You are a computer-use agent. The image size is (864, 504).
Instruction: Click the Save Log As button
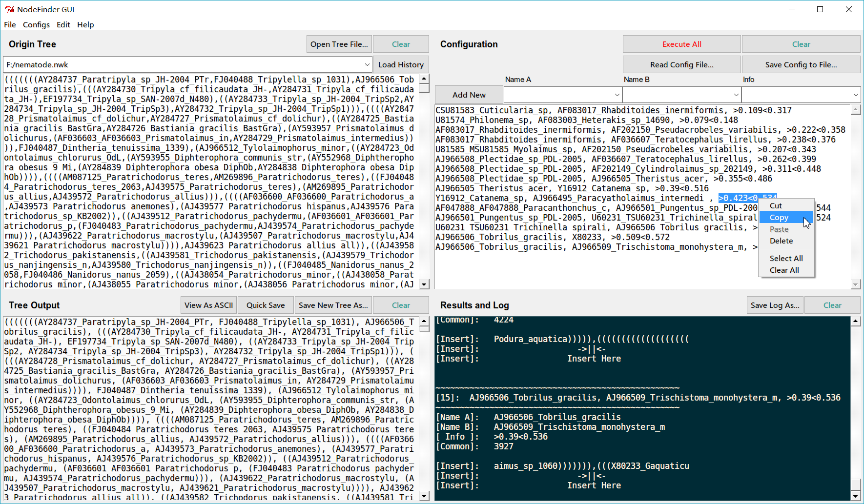coord(775,305)
